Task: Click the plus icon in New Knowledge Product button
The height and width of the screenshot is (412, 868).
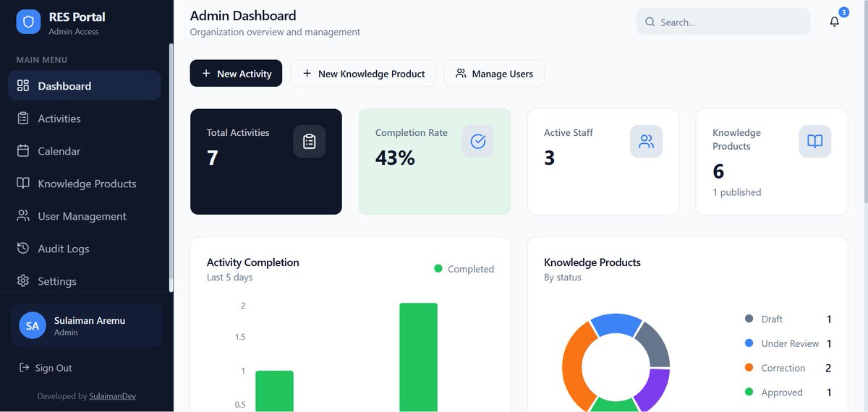Action: click(307, 73)
